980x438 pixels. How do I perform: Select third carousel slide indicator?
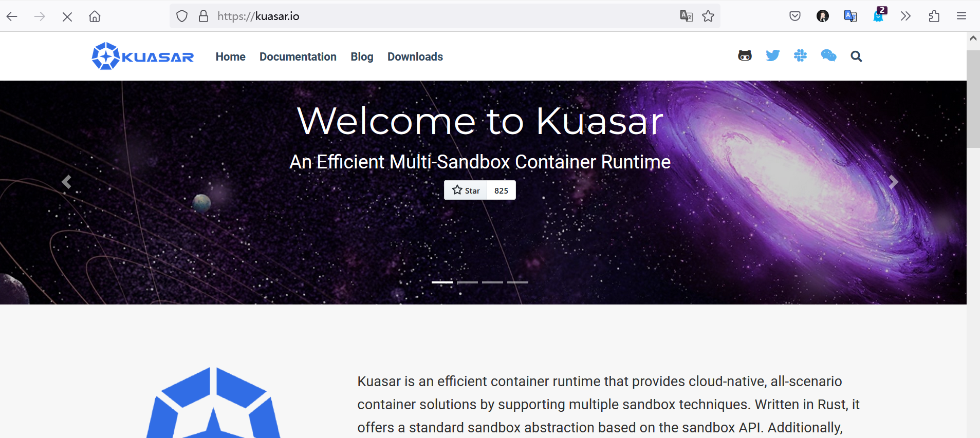(x=492, y=282)
